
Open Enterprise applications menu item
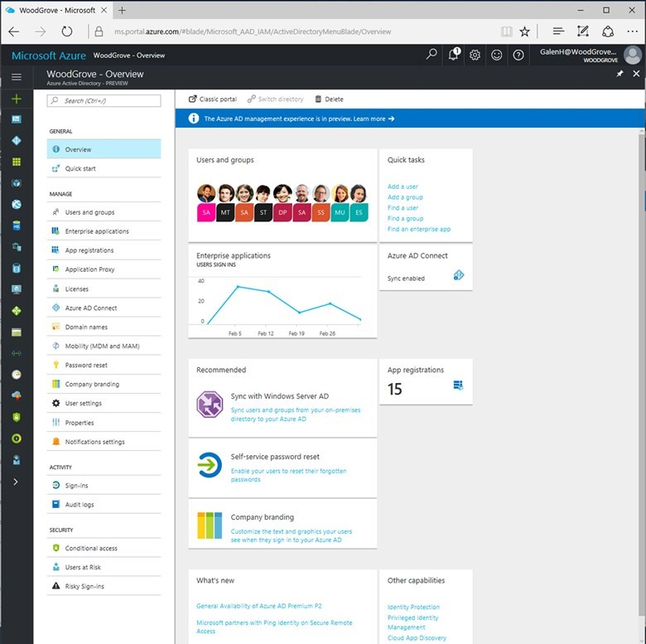[x=104, y=231]
